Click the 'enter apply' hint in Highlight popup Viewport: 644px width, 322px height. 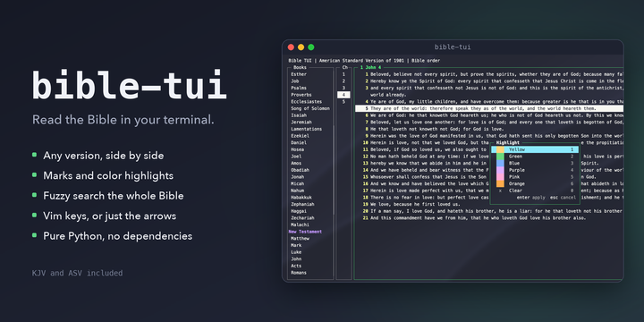tap(530, 198)
